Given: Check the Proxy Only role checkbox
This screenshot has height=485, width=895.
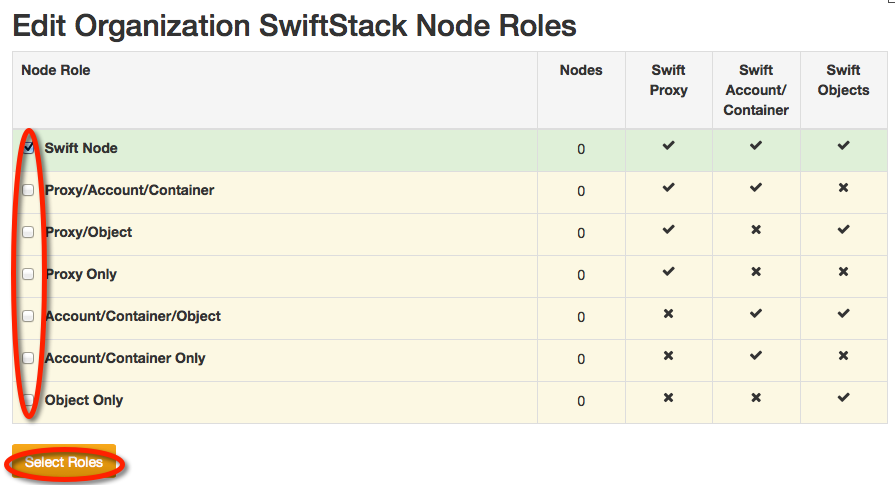Looking at the screenshot, I should 28,274.
